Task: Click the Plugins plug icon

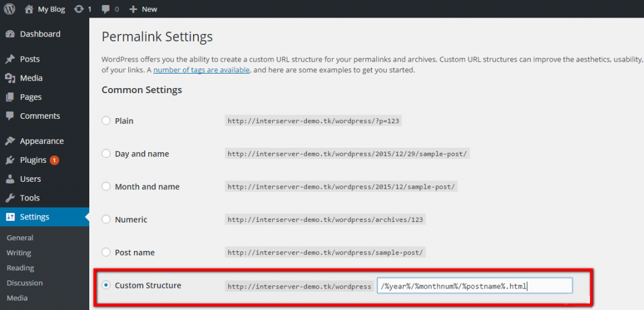Action: 10,160
